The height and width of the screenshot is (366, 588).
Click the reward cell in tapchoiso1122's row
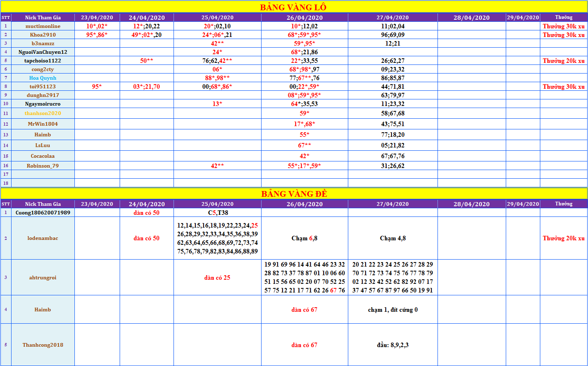tap(563, 61)
